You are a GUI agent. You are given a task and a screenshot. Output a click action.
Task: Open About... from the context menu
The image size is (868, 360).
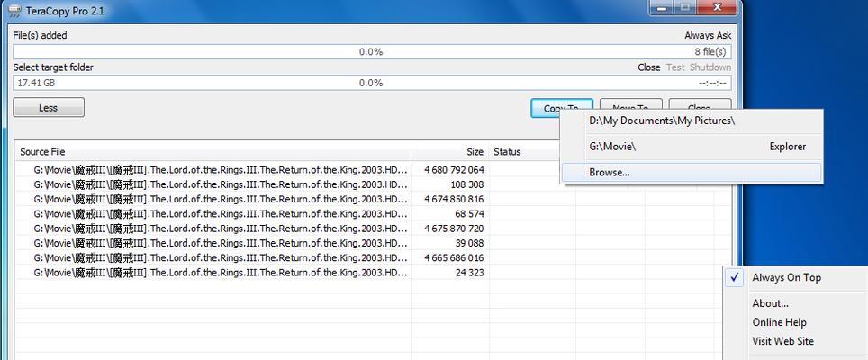pos(770,303)
